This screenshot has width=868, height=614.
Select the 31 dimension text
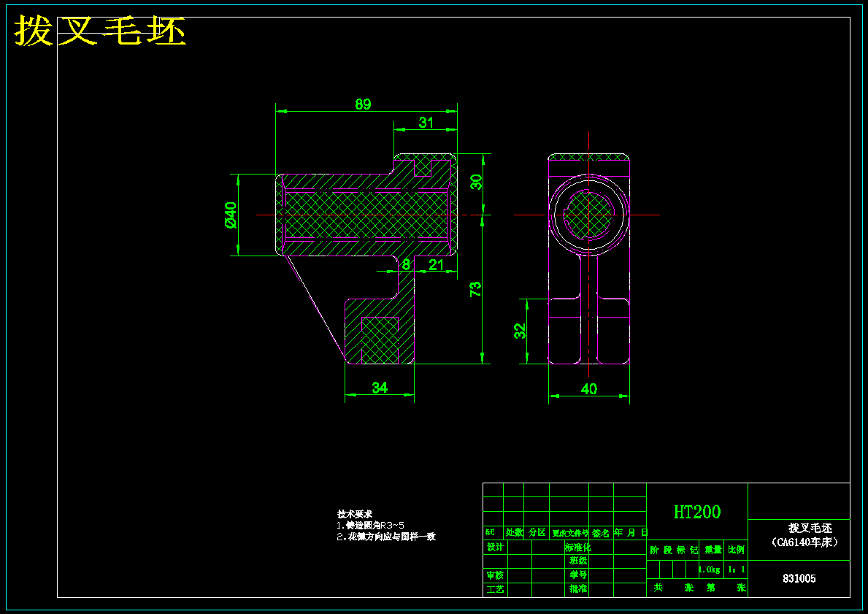coord(426,123)
